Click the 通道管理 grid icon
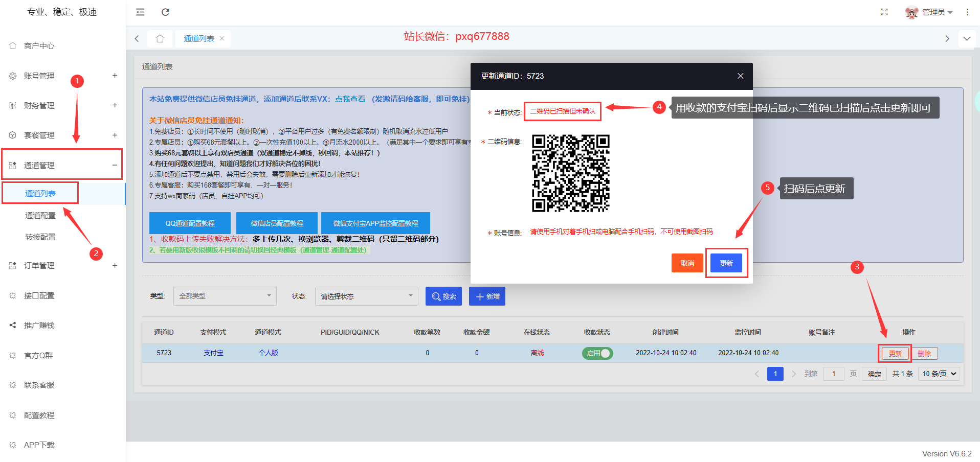 [13, 165]
